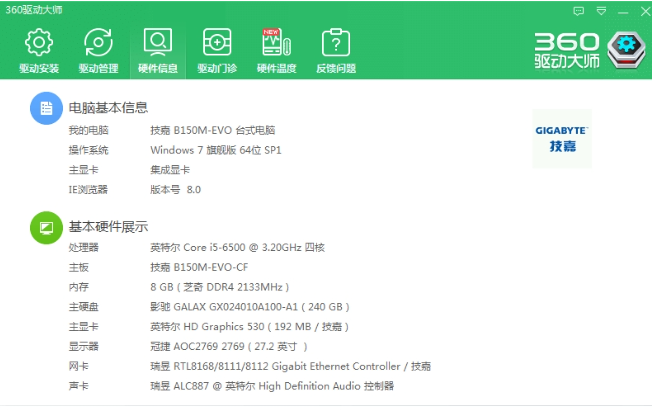
Task: Click the GIGABYTE 技嘉 brand thumbnail
Action: pyautogui.click(x=562, y=138)
